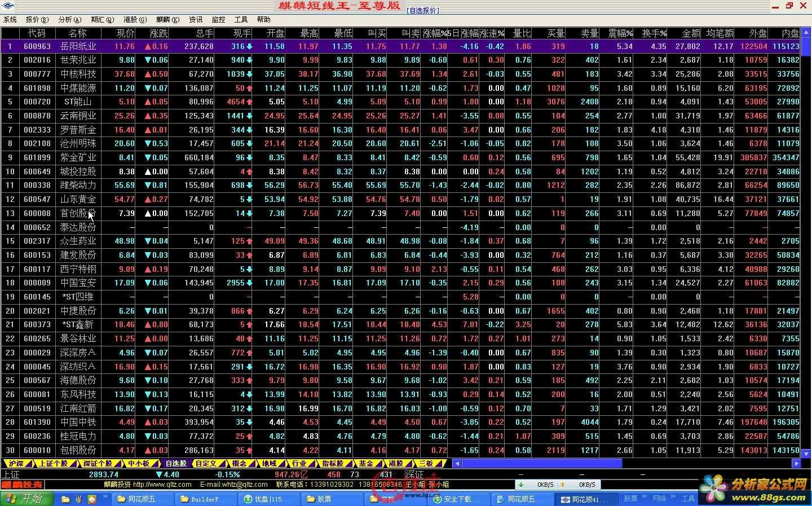Select the 潍柴动力 stock row
This screenshot has height=506, width=812.
(401, 185)
